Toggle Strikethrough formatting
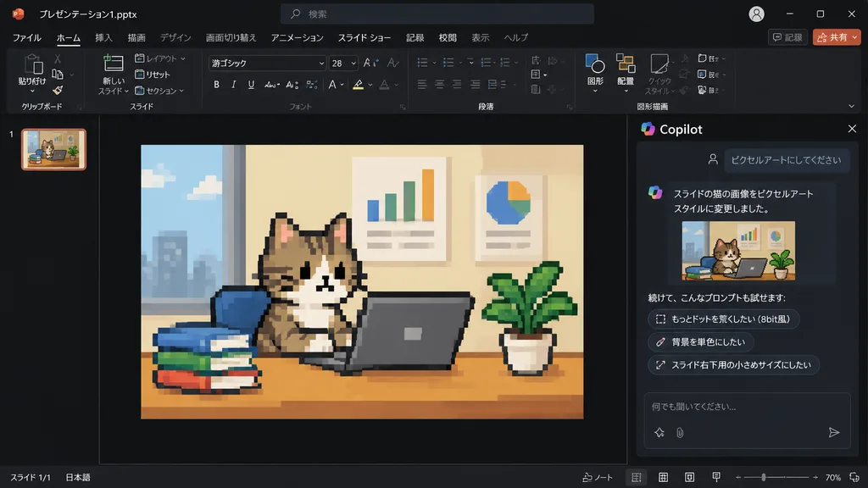 (x=270, y=85)
